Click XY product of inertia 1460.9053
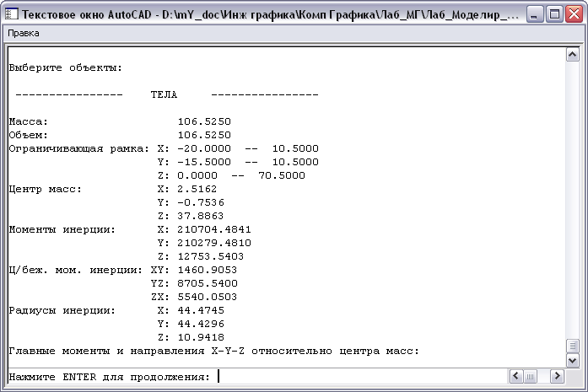 (208, 271)
